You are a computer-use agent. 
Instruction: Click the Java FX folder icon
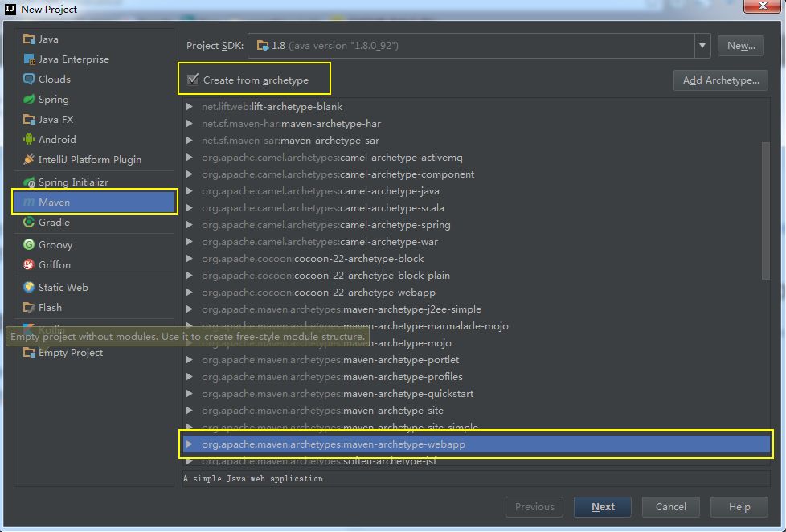click(29, 119)
